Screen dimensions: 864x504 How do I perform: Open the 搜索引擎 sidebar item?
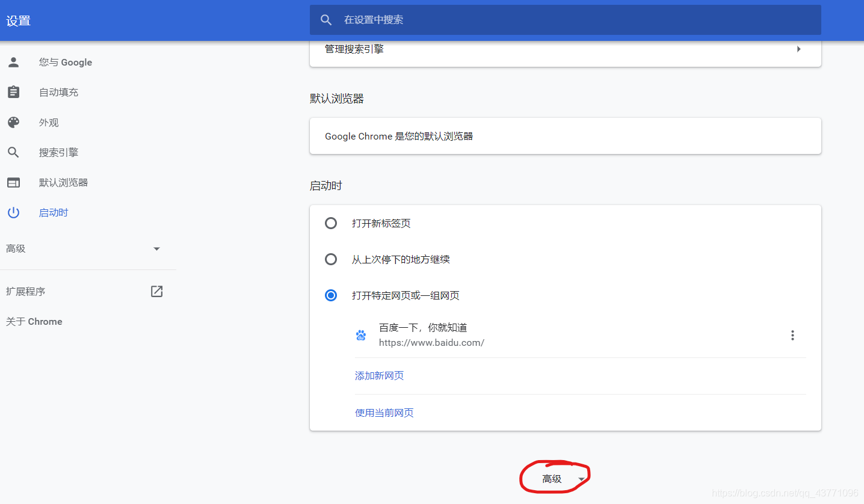(x=58, y=152)
